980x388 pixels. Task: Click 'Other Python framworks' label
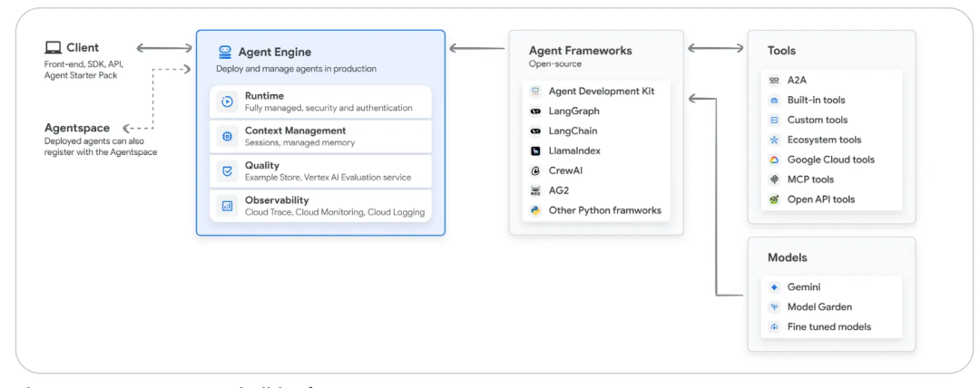(605, 210)
